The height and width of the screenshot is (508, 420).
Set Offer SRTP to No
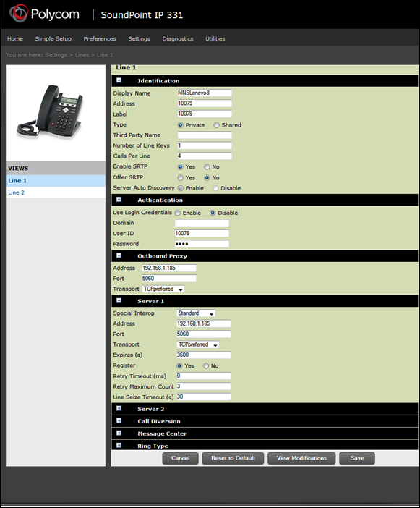point(207,178)
